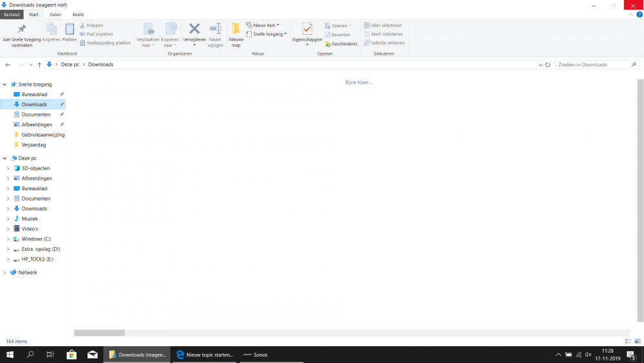Viewport: 644px width, 363px height.
Task: Click the Verwijderen delete icon in ribbon
Action: [x=194, y=29]
